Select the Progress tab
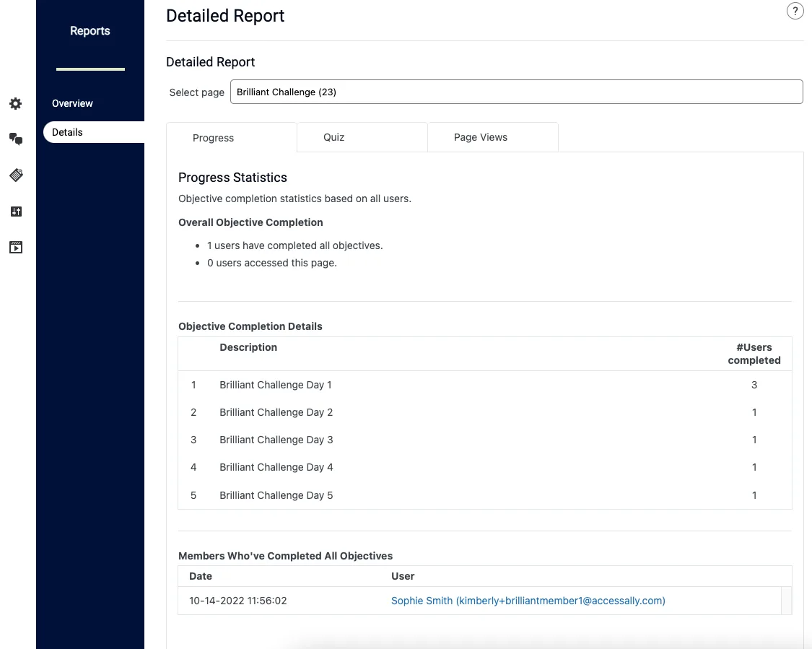 tap(213, 137)
